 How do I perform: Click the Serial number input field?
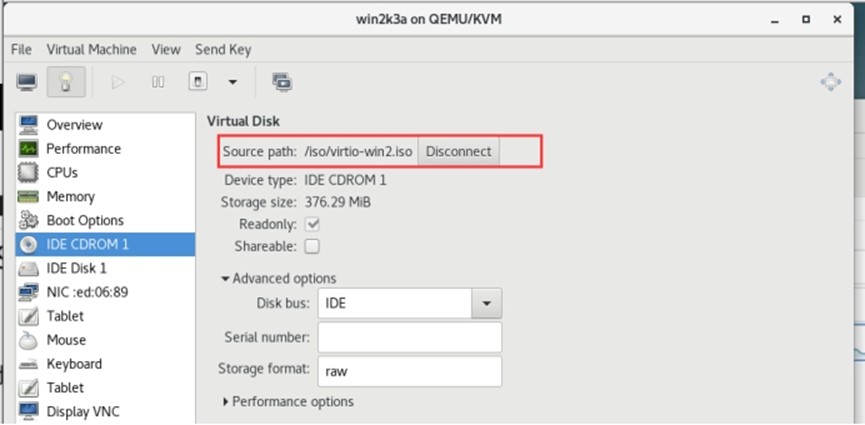pyautogui.click(x=409, y=337)
